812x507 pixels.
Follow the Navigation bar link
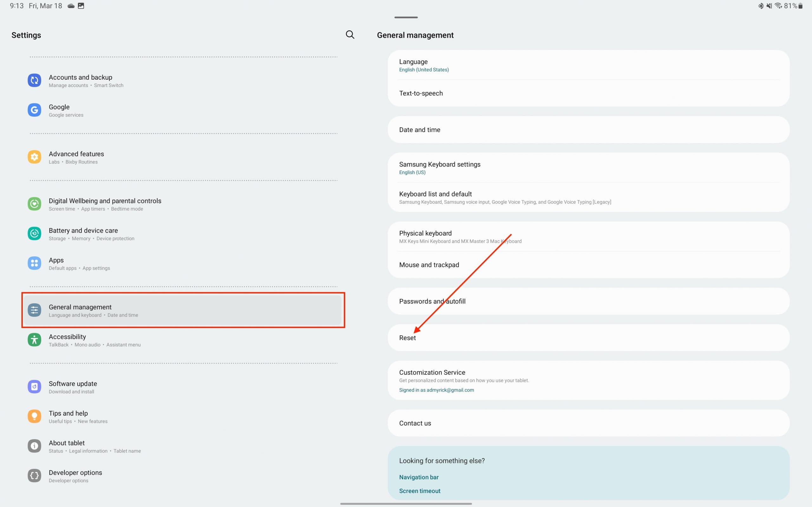pyautogui.click(x=419, y=477)
